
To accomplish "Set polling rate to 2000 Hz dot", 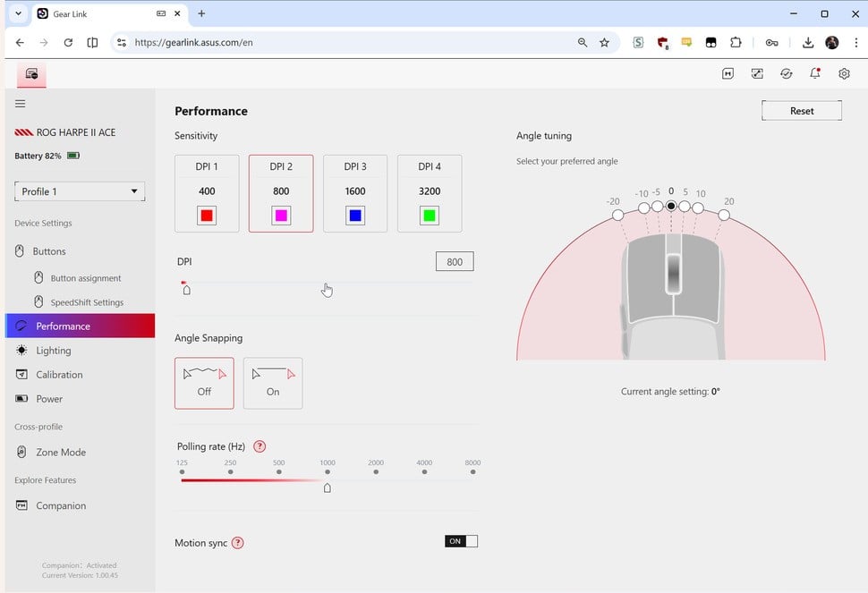I will pyautogui.click(x=376, y=472).
